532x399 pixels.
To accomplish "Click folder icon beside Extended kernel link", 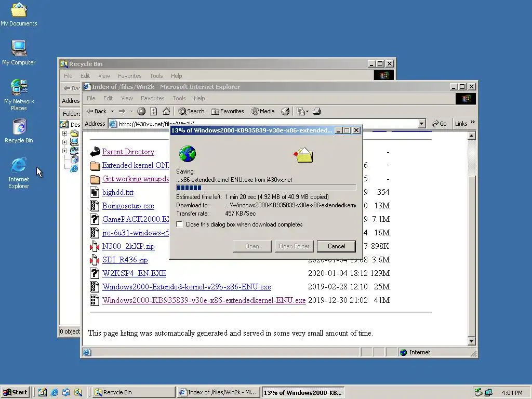I will pos(95,166).
